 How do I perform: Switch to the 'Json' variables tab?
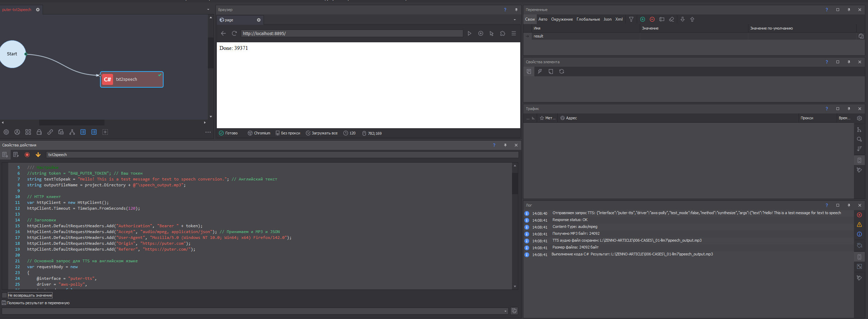pyautogui.click(x=607, y=19)
